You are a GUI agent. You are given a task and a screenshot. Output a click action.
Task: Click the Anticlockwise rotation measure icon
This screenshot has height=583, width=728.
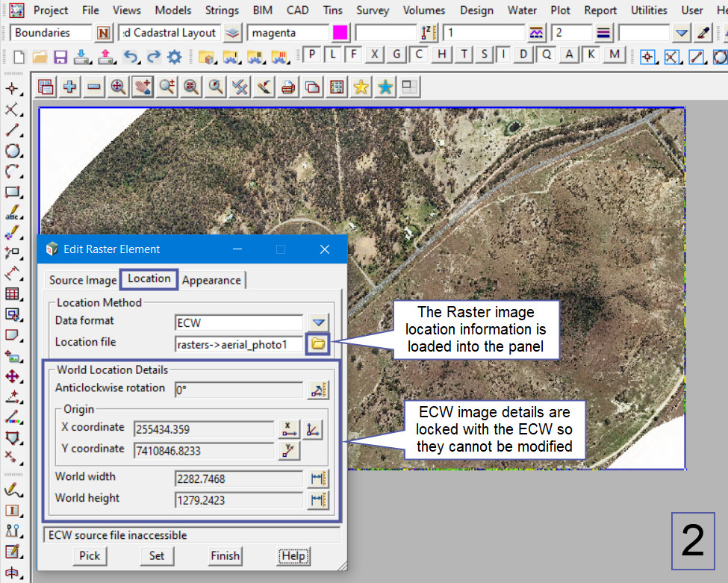[x=319, y=389]
